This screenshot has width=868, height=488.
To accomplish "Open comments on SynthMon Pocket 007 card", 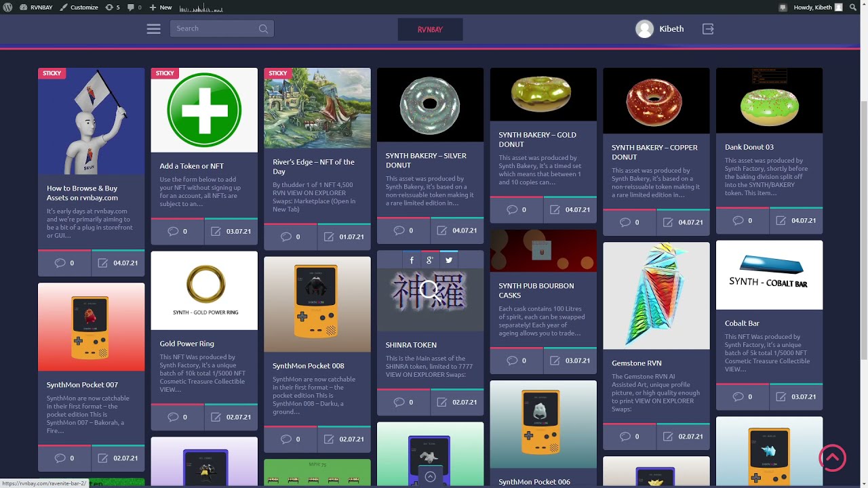I will pyautogui.click(x=64, y=458).
